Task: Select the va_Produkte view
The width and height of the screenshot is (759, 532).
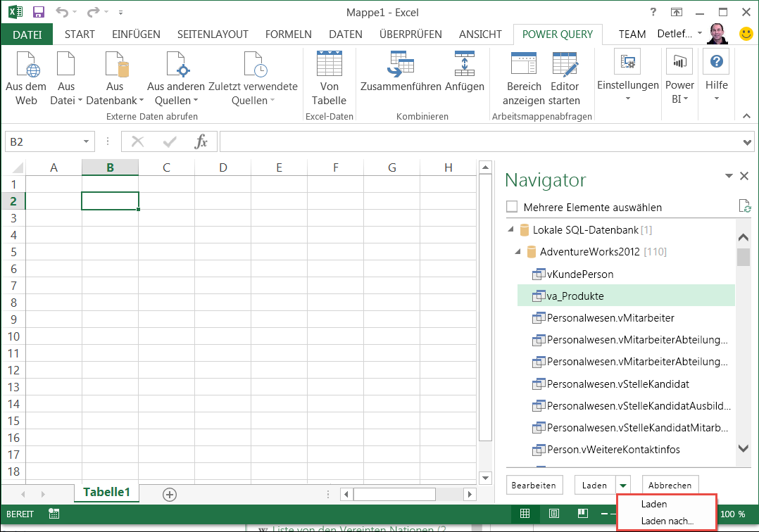Action: [x=626, y=296]
